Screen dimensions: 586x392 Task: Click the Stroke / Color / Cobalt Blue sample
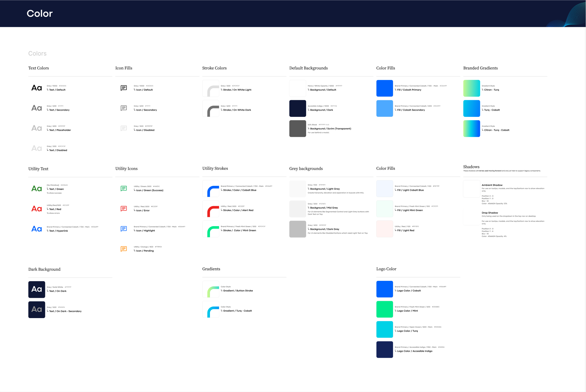click(x=210, y=189)
